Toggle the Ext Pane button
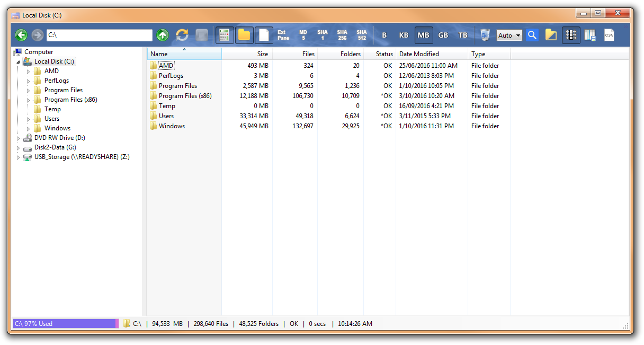 [283, 35]
